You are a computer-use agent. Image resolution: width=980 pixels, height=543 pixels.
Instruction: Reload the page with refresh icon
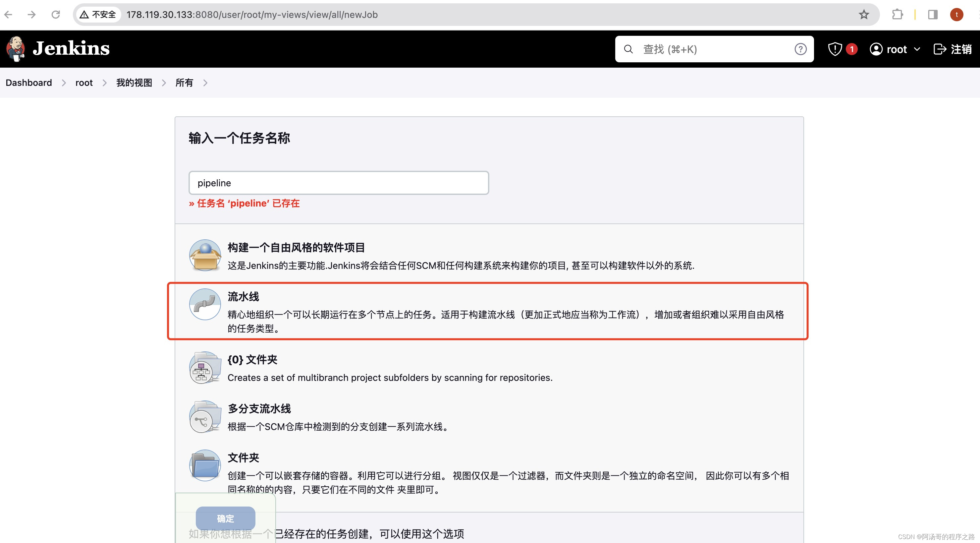[56, 15]
